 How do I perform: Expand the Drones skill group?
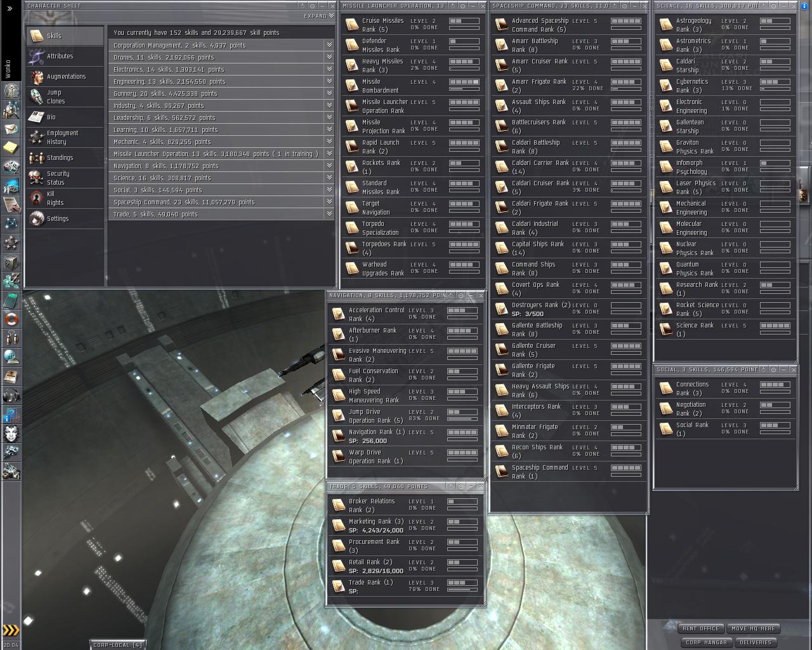329,57
